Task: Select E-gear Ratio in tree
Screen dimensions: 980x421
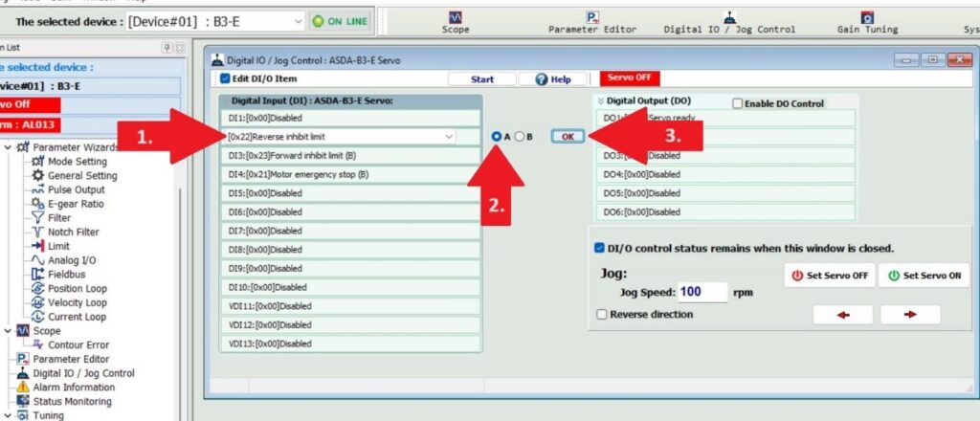Action: pos(76,204)
